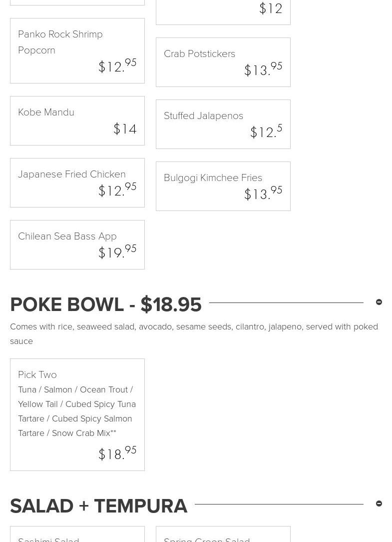
Task: Click the $19.95 Sea Bass price
Action: tap(117, 252)
